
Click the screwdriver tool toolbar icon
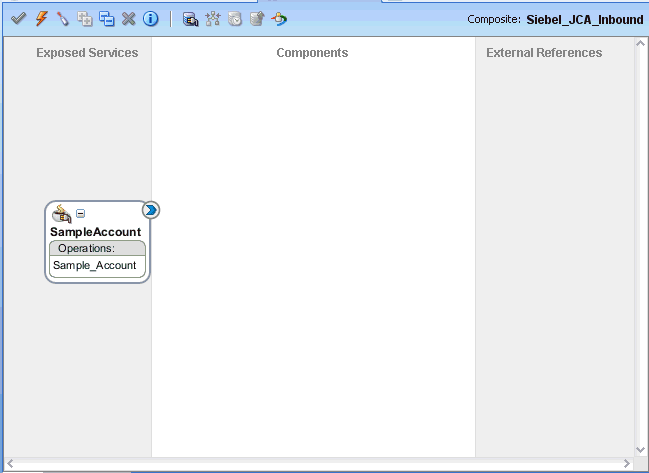(x=63, y=19)
